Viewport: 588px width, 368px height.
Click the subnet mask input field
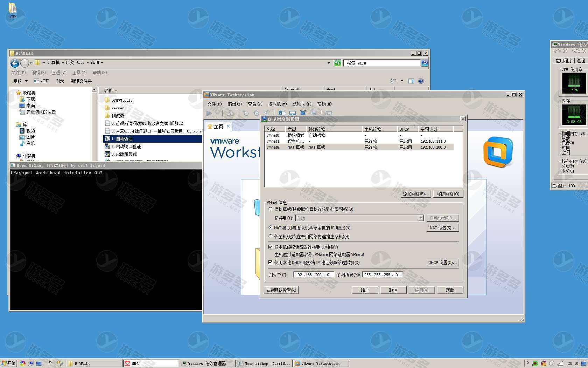[383, 275]
